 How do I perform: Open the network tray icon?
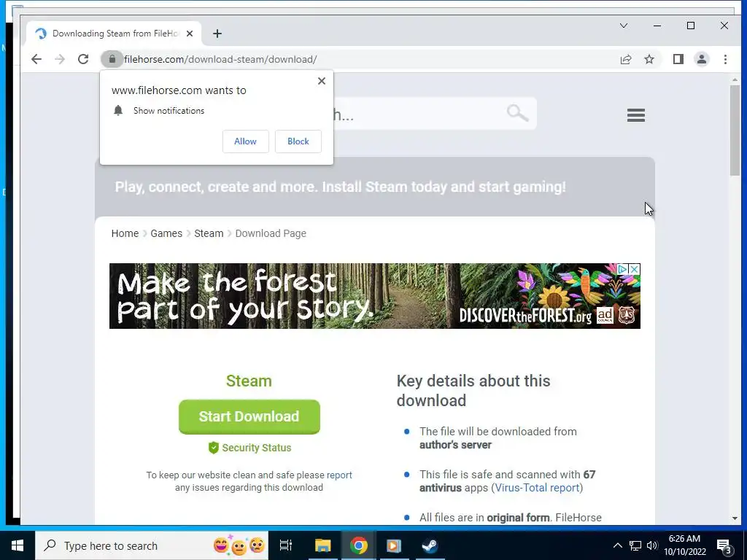(x=635, y=545)
